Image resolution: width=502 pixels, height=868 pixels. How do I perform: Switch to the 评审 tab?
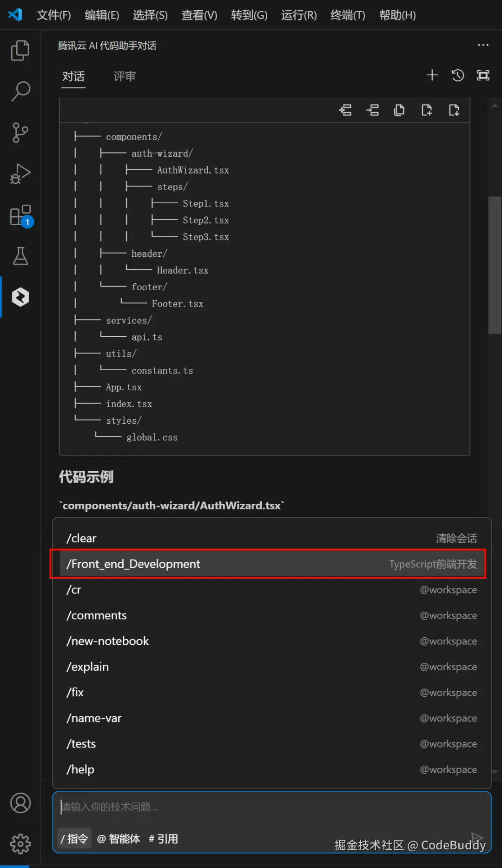coord(125,76)
